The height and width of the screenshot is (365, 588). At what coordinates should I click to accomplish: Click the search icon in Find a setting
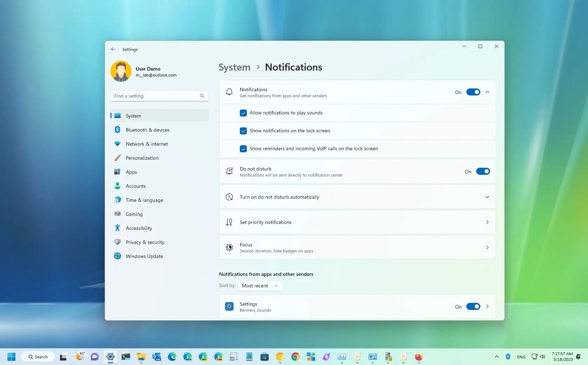202,95
